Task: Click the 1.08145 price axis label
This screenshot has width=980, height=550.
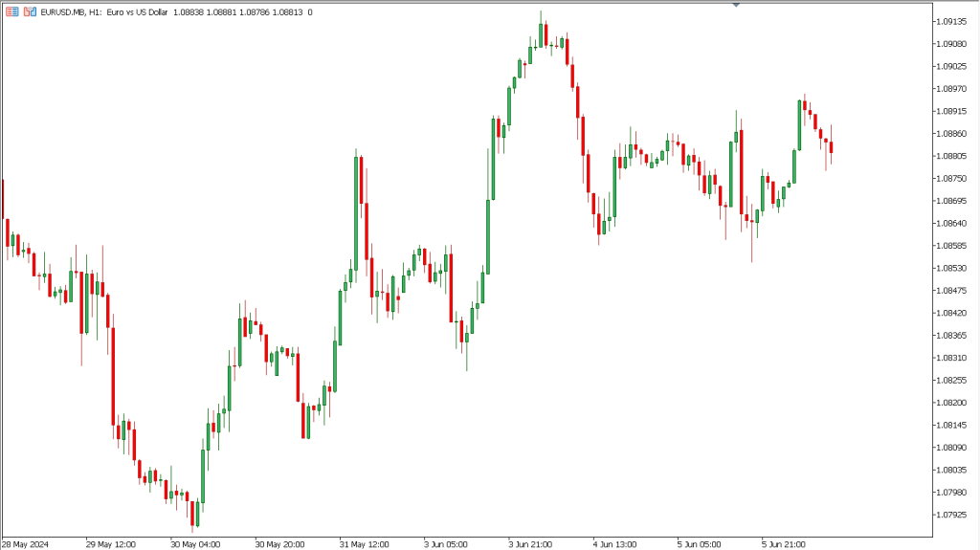Action: 950,426
